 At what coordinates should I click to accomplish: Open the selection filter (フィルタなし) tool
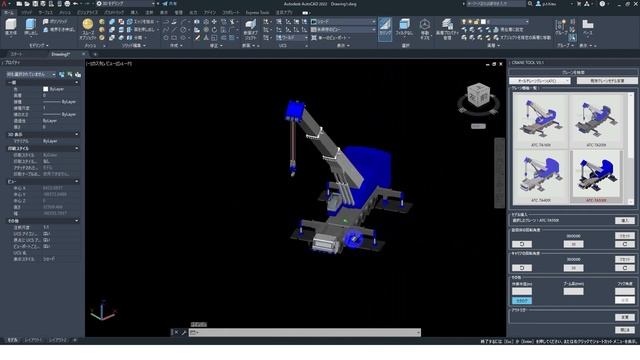(x=404, y=28)
